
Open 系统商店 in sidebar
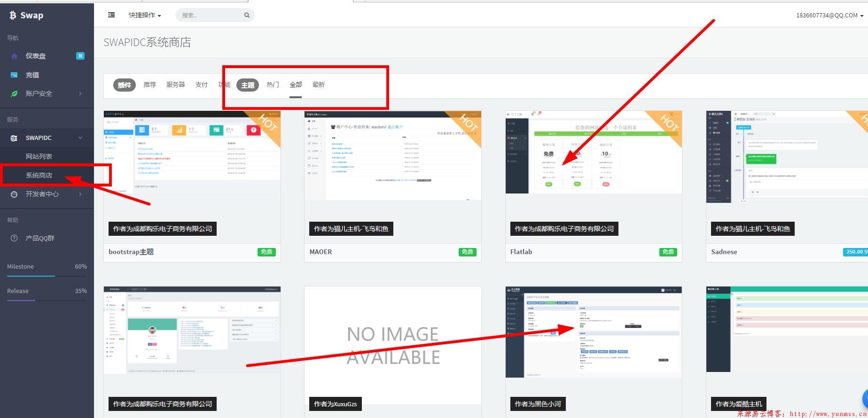(x=39, y=175)
